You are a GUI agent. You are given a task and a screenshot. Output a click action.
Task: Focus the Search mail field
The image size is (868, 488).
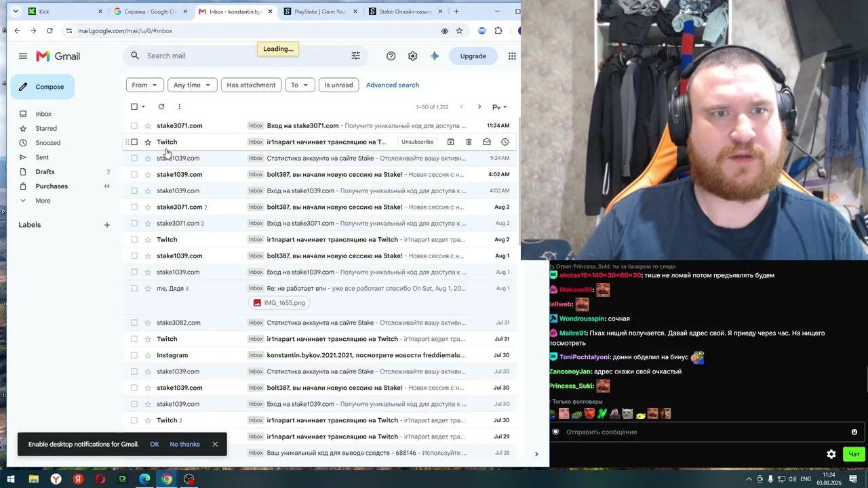point(244,56)
